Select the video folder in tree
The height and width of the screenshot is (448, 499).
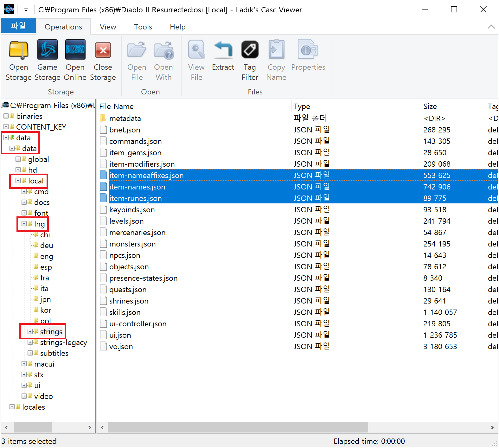pos(43,396)
